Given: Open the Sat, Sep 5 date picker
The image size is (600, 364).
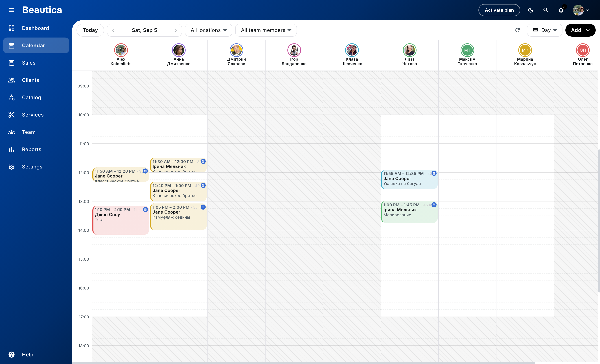Looking at the screenshot, I should coord(144,30).
